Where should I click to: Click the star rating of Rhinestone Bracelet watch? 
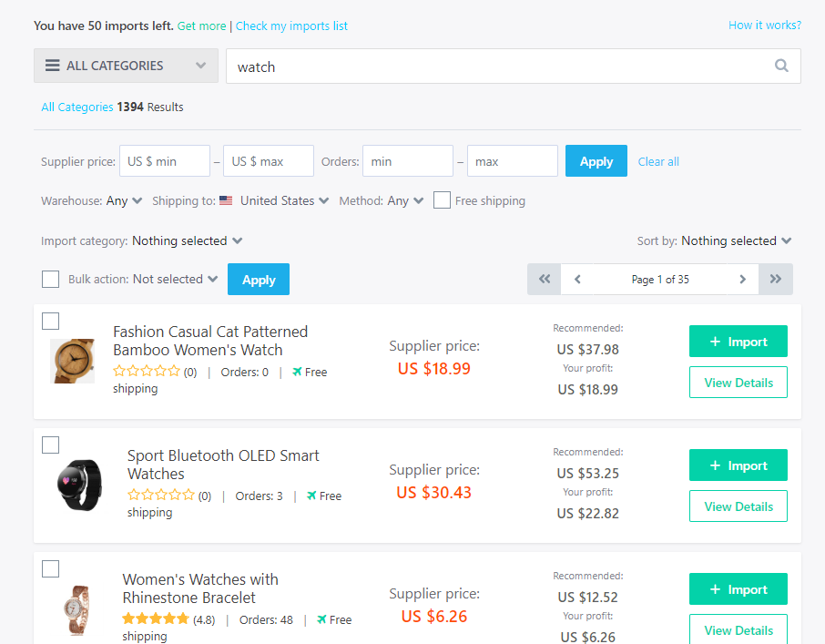(155, 618)
